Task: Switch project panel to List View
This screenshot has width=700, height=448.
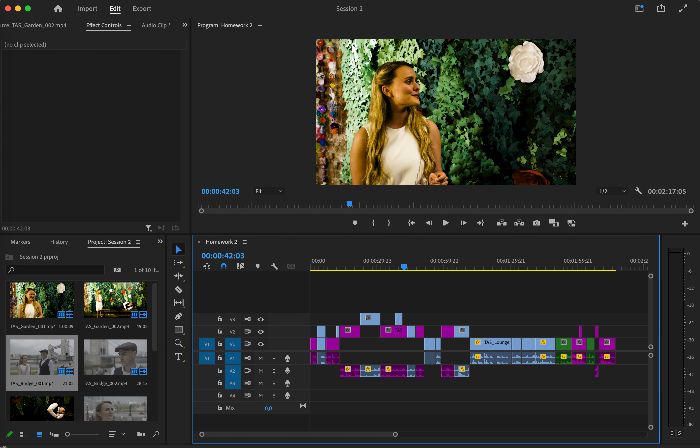Action: pos(21,434)
